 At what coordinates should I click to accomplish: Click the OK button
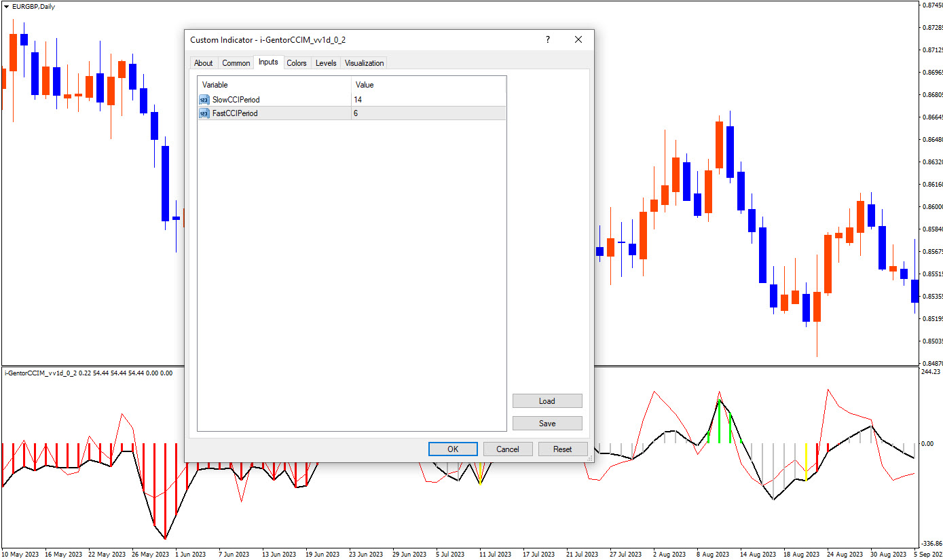coord(453,449)
